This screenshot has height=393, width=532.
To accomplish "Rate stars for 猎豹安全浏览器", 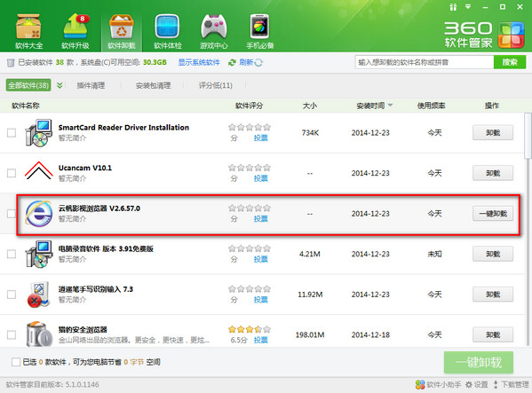I will [x=250, y=329].
